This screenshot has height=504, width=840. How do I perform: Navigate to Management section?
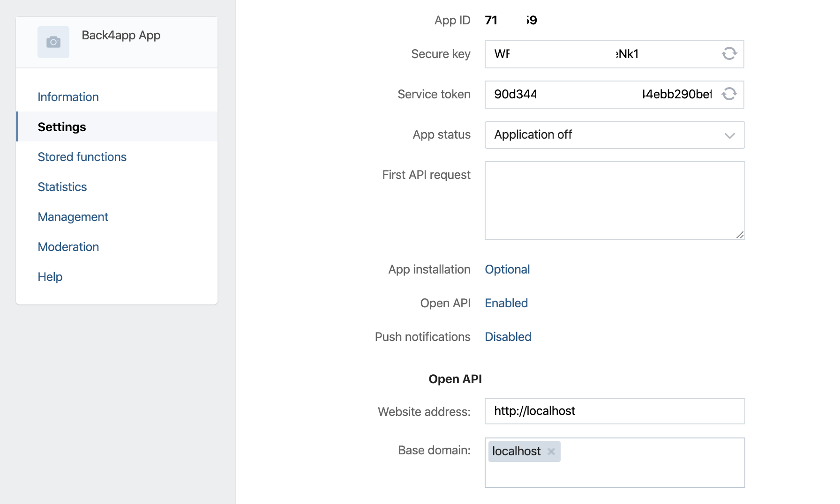coord(73,217)
